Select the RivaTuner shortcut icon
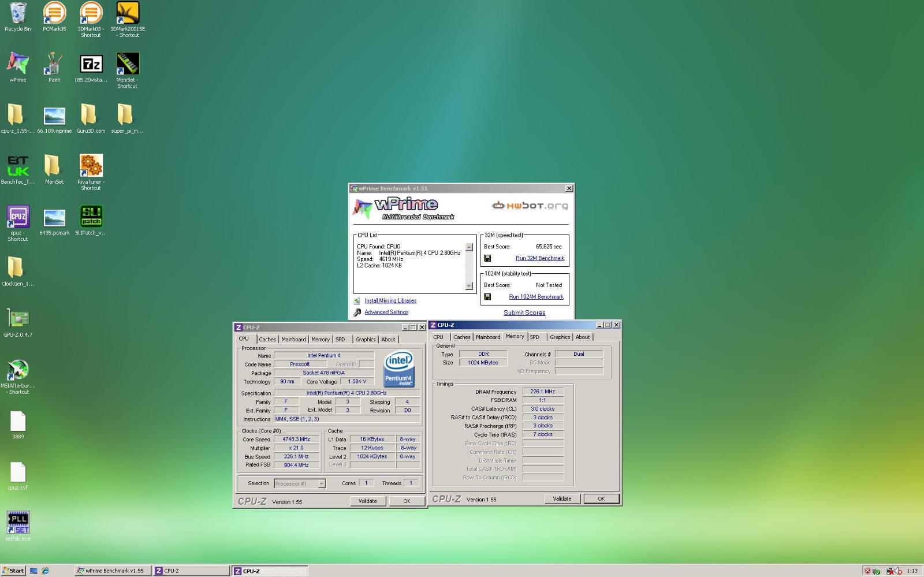The width and height of the screenshot is (924, 577). (x=91, y=172)
